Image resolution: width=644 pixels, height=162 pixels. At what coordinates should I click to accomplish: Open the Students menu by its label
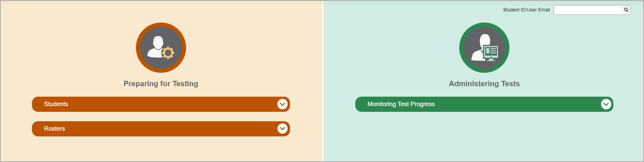pos(56,104)
